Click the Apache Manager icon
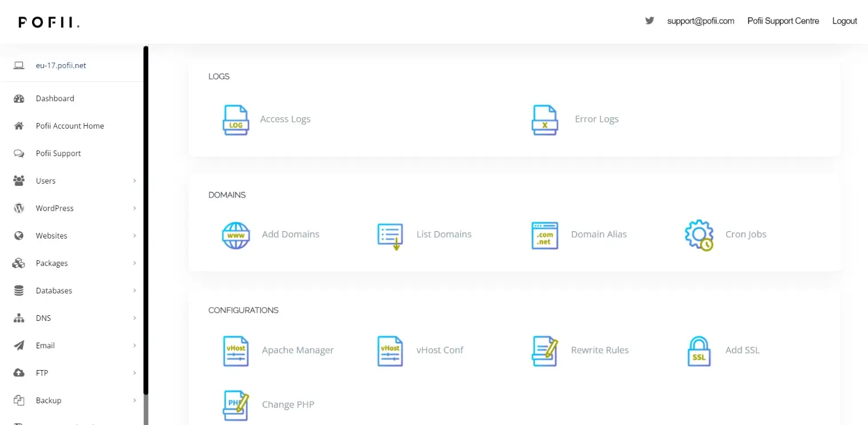Screen dimensions: 868x425 tap(236, 351)
